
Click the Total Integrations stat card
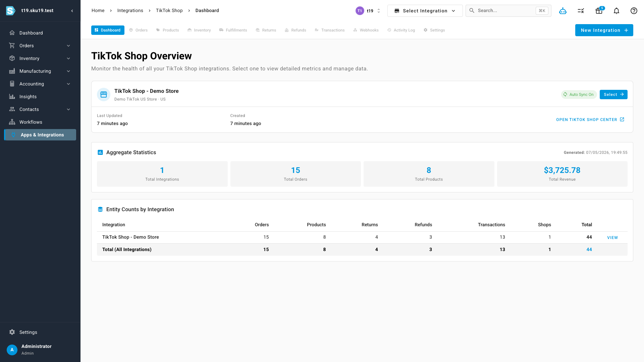click(x=162, y=174)
